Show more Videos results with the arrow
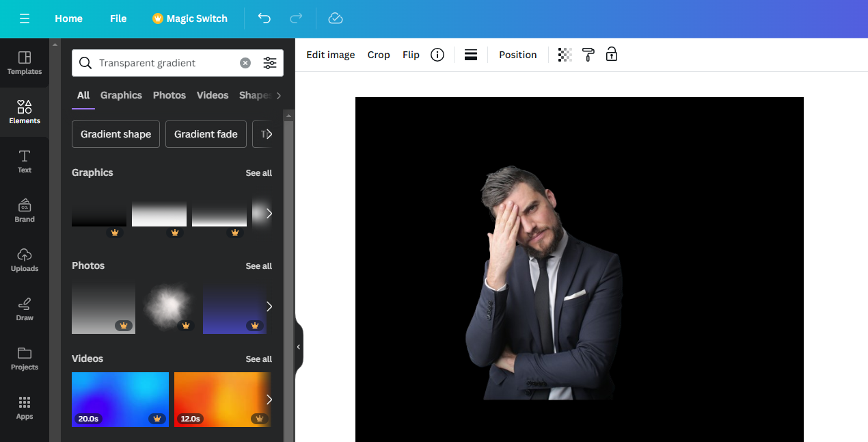The image size is (868, 442). [269, 400]
